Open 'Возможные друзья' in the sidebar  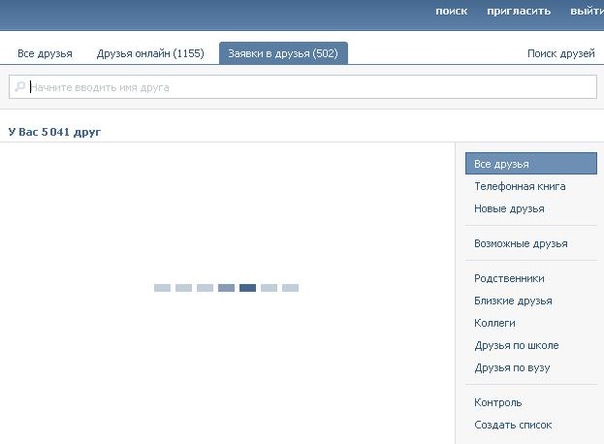[520, 243]
